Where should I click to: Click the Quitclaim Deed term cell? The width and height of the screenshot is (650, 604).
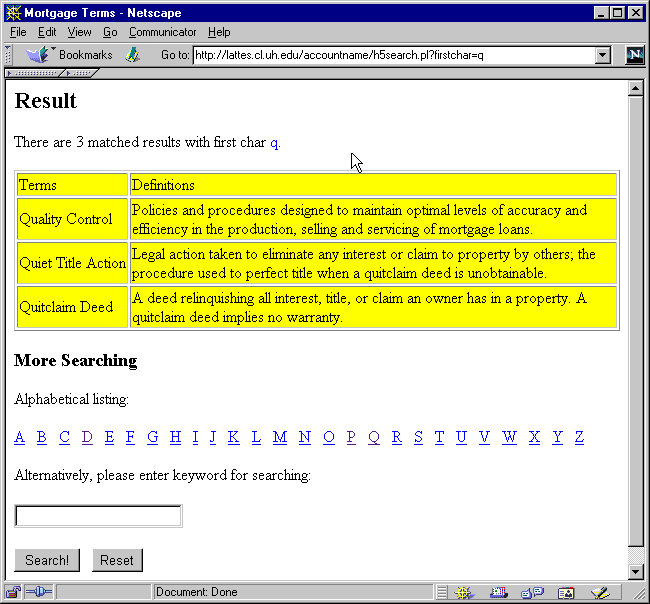(x=72, y=307)
